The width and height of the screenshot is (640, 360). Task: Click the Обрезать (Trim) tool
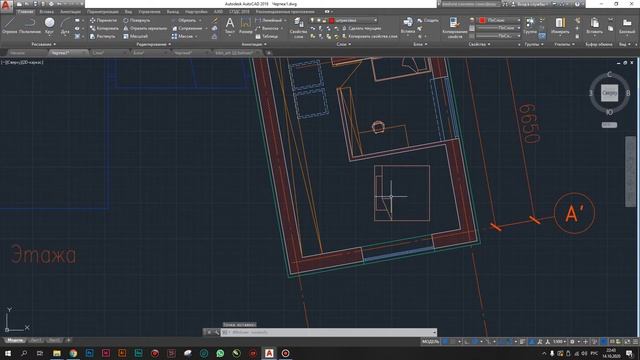coord(184,20)
